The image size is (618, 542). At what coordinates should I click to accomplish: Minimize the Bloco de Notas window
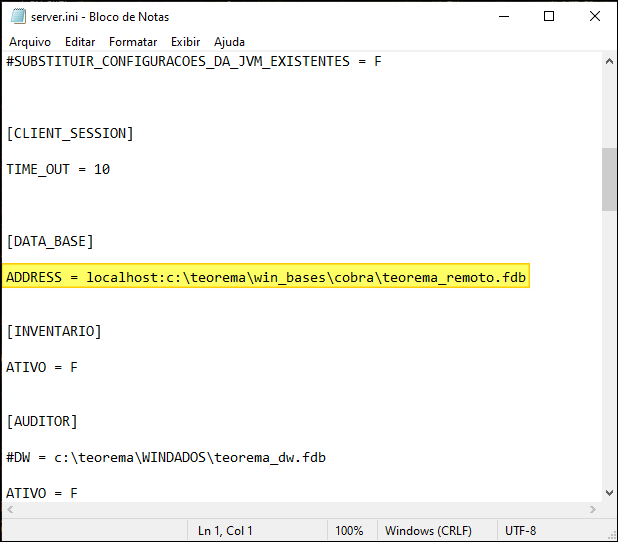pos(504,17)
